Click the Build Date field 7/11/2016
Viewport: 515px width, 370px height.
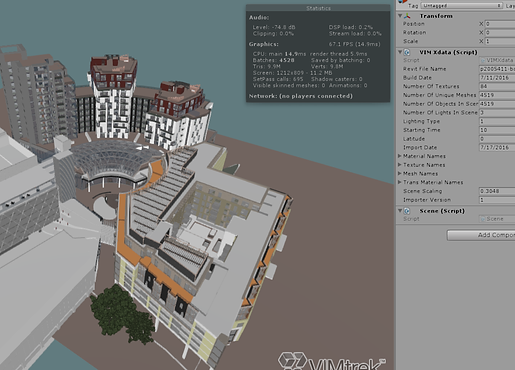497,78
